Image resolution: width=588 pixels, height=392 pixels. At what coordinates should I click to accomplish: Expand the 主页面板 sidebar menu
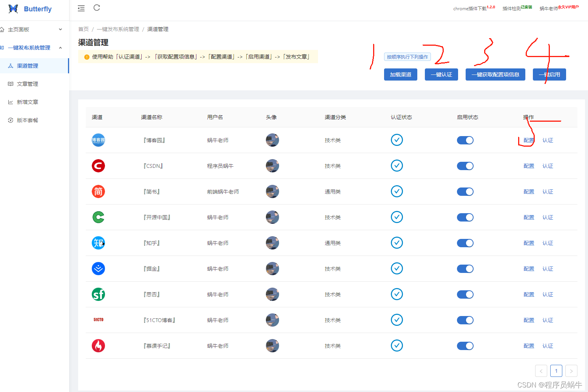[x=34, y=29]
